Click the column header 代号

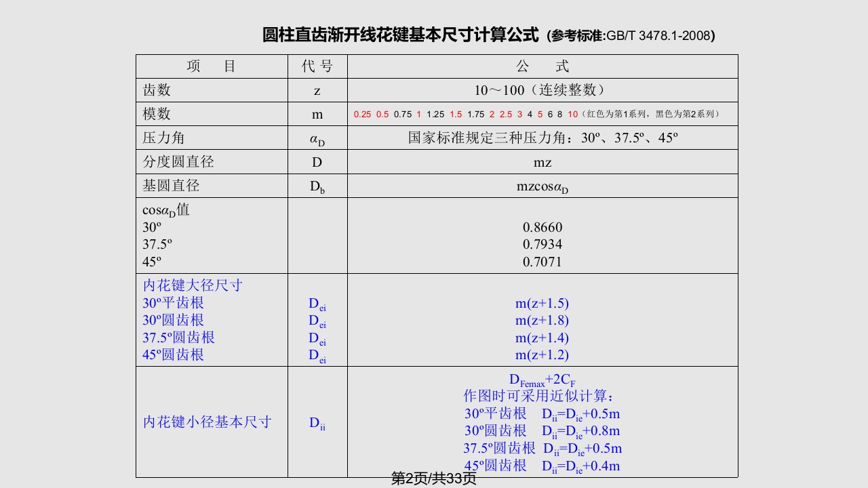[x=317, y=66]
